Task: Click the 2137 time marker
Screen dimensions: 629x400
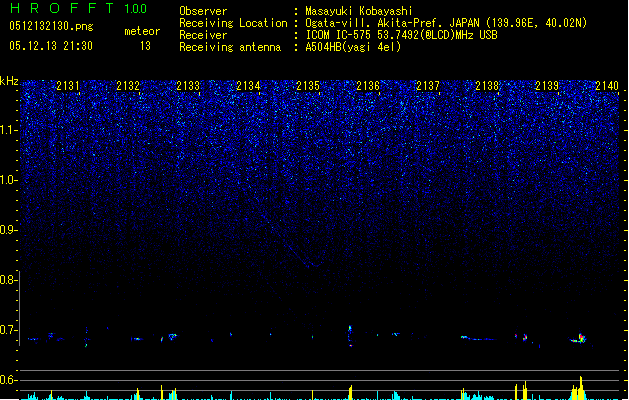Action: coord(428,86)
